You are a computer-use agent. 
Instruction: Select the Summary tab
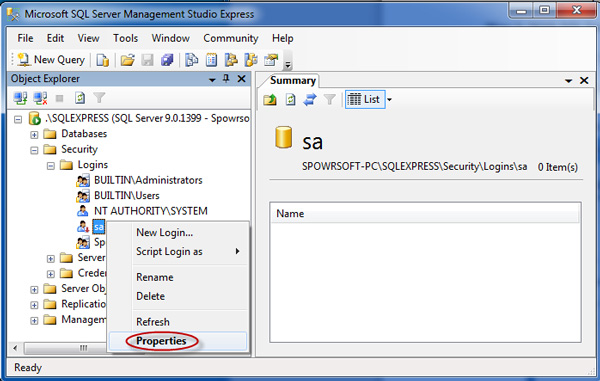tap(292, 80)
